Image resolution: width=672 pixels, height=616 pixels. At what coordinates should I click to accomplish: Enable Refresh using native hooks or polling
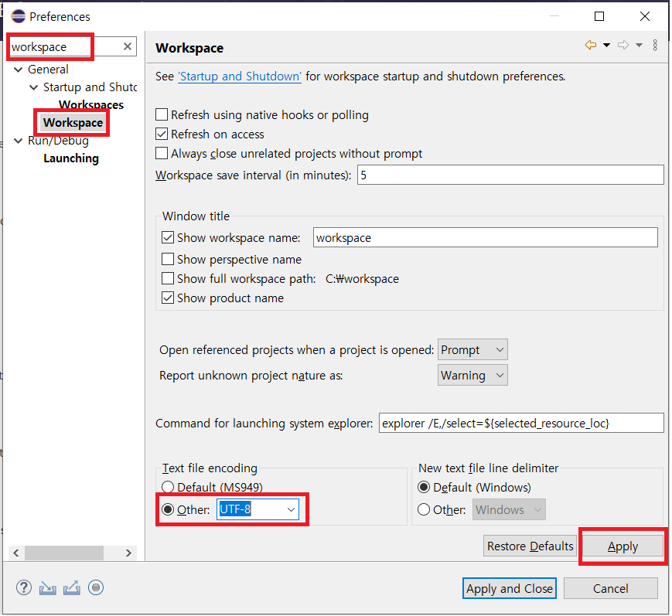tap(162, 115)
